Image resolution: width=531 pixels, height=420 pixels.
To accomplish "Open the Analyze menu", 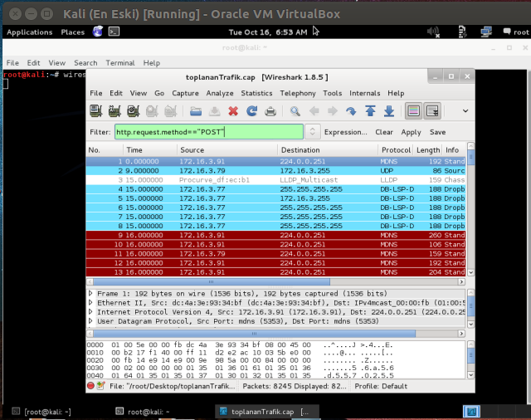I will click(x=220, y=93).
